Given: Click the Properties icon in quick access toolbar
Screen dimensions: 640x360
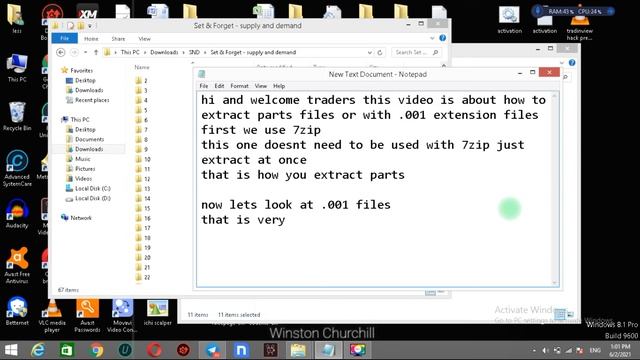Looking at the screenshot, I should [x=71, y=26].
